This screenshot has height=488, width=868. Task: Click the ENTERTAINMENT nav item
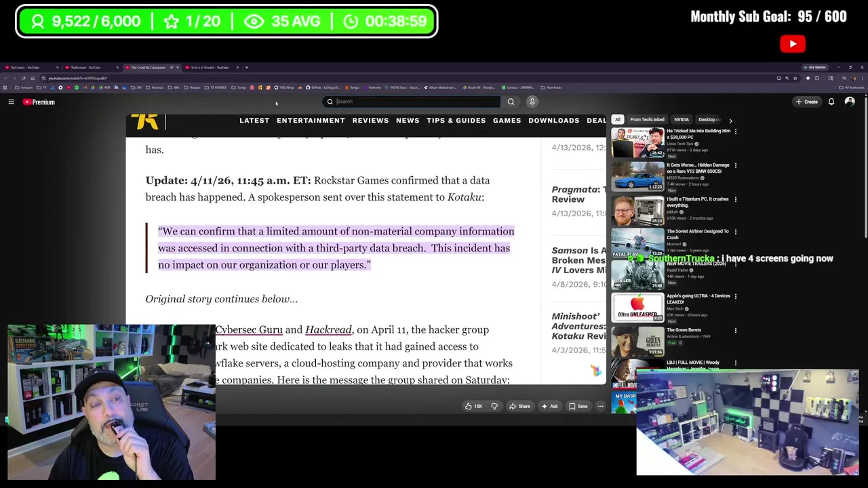311,121
